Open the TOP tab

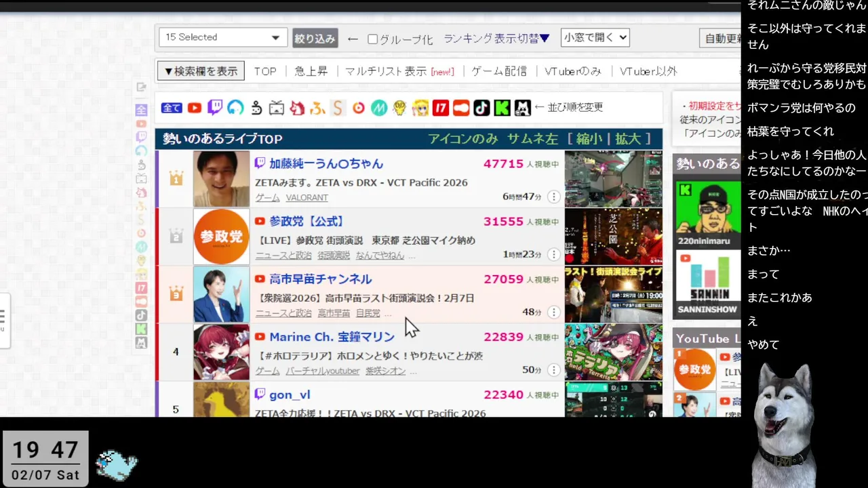pos(265,71)
